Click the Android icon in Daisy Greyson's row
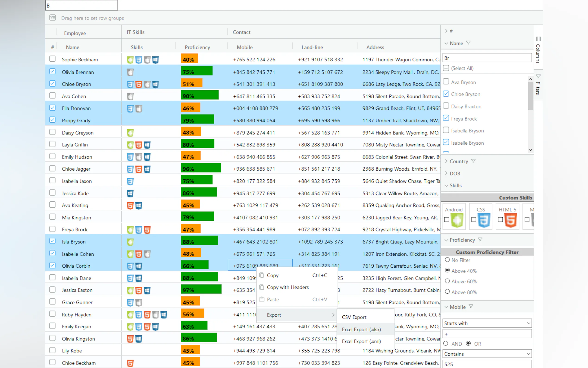588x368 pixels. tap(130, 133)
